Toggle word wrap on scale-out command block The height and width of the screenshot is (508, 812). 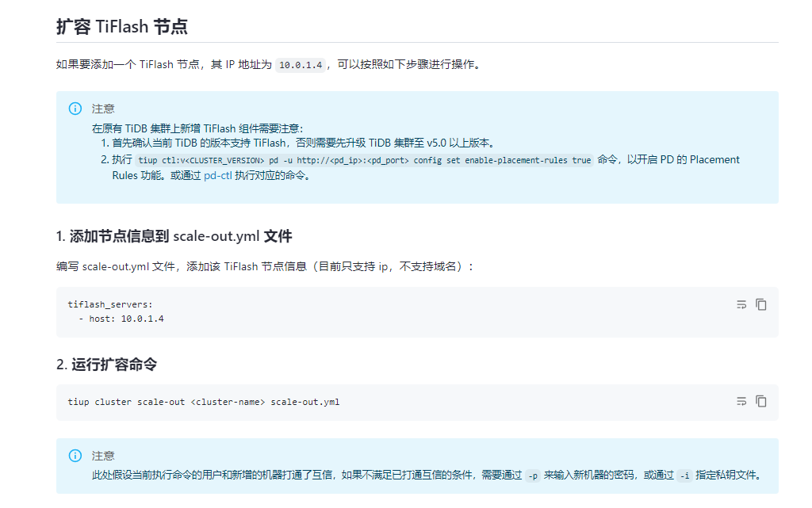741,402
